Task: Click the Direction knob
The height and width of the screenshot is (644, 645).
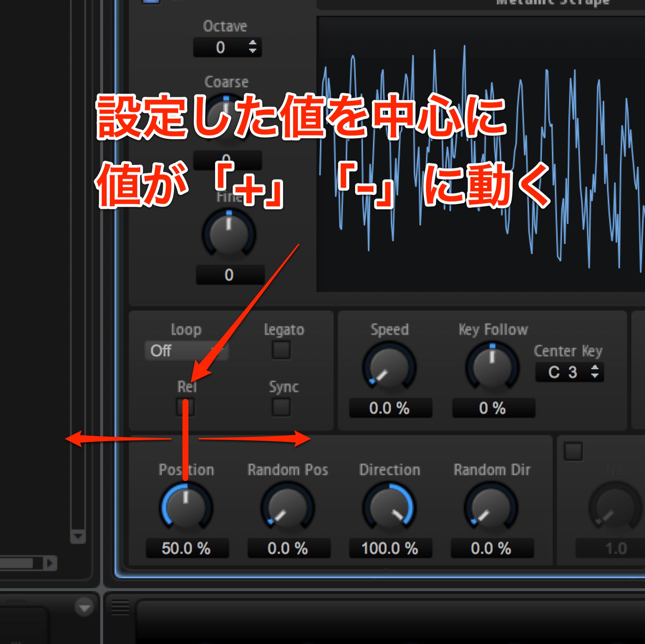Action: point(389,507)
